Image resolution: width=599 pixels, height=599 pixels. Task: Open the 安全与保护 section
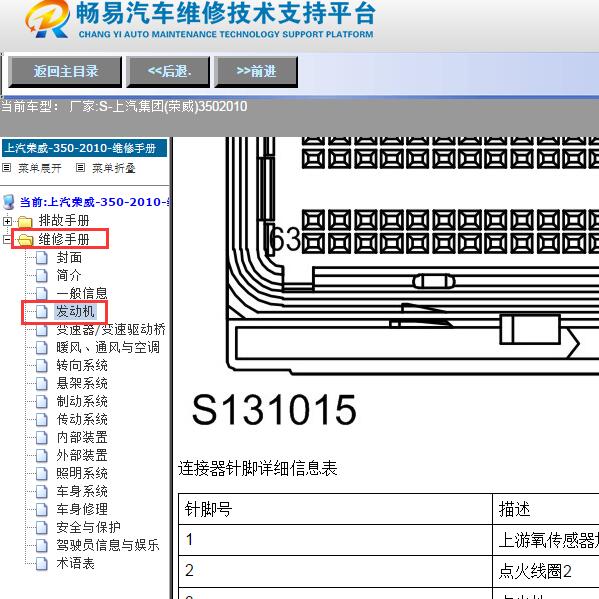point(88,527)
